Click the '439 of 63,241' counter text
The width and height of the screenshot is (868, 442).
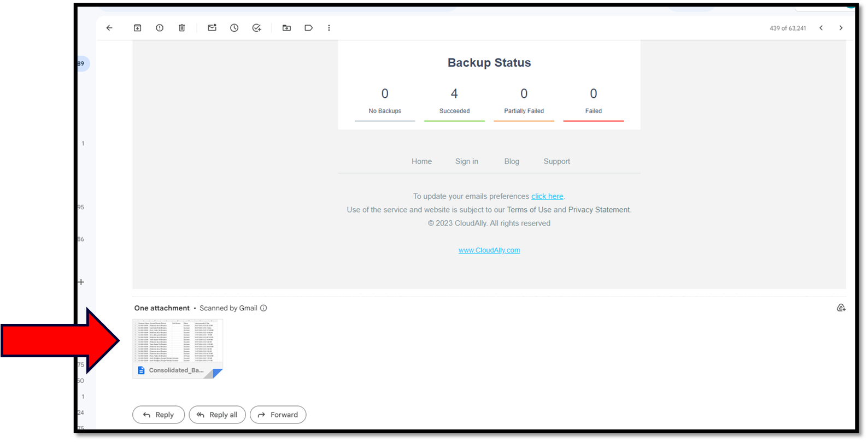point(788,28)
